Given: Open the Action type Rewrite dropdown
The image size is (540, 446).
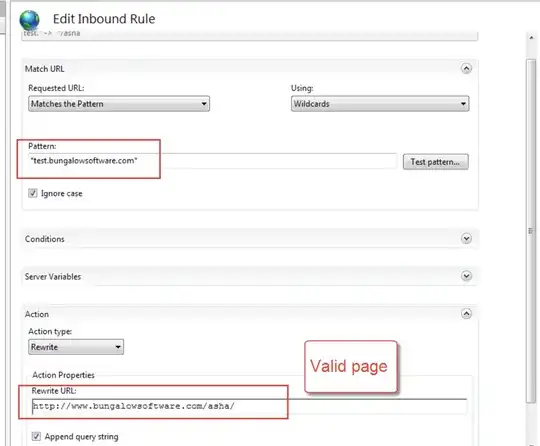Looking at the screenshot, I should point(76,347).
